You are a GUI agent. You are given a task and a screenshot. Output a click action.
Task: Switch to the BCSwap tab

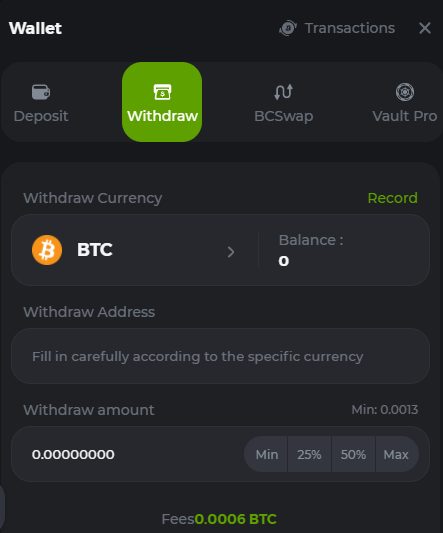click(x=284, y=102)
